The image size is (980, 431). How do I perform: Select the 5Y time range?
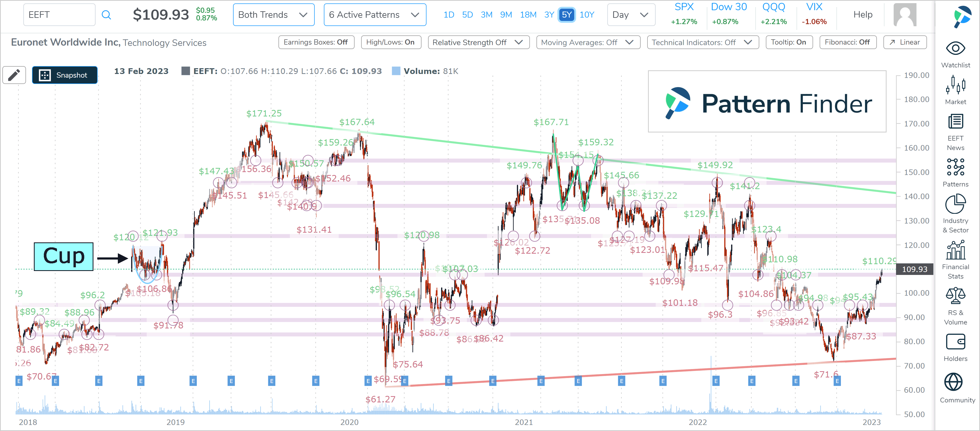566,15
